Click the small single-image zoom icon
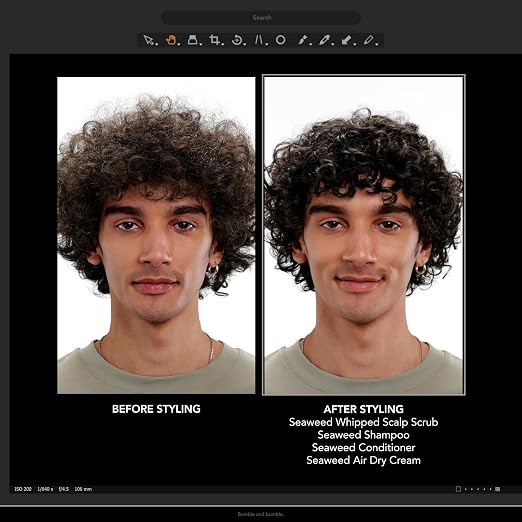This screenshot has height=522, width=522. (458, 489)
